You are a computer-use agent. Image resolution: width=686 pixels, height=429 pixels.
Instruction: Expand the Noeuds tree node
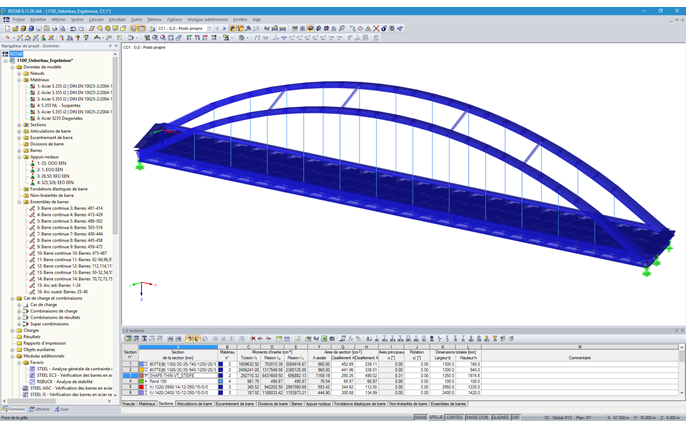tap(19, 73)
